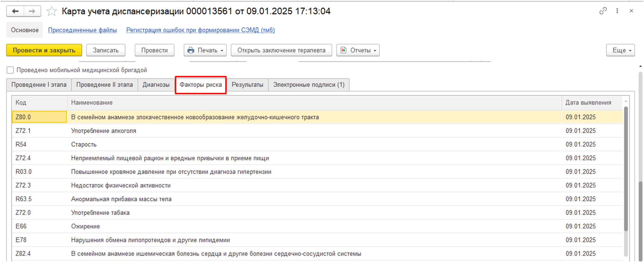Expand the Печать dropdown arrow
The image size is (644, 262).
(222, 51)
